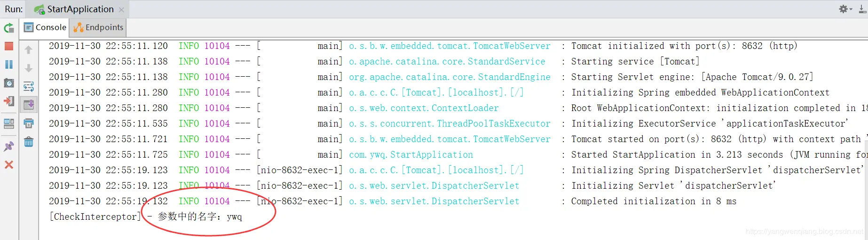The height and width of the screenshot is (240, 868).
Task: Click 'o.s.web.context.ContextLoader' logger name
Action: pyautogui.click(x=424, y=108)
